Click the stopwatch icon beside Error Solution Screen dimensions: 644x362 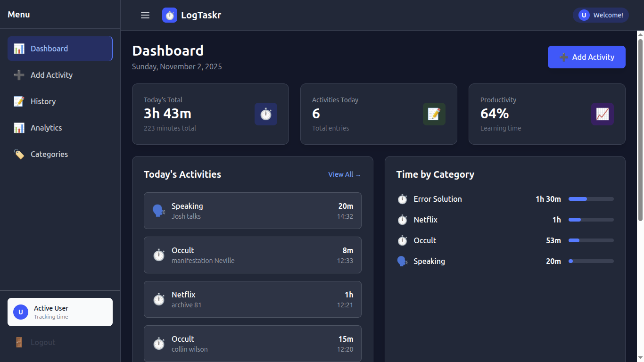coord(402,199)
